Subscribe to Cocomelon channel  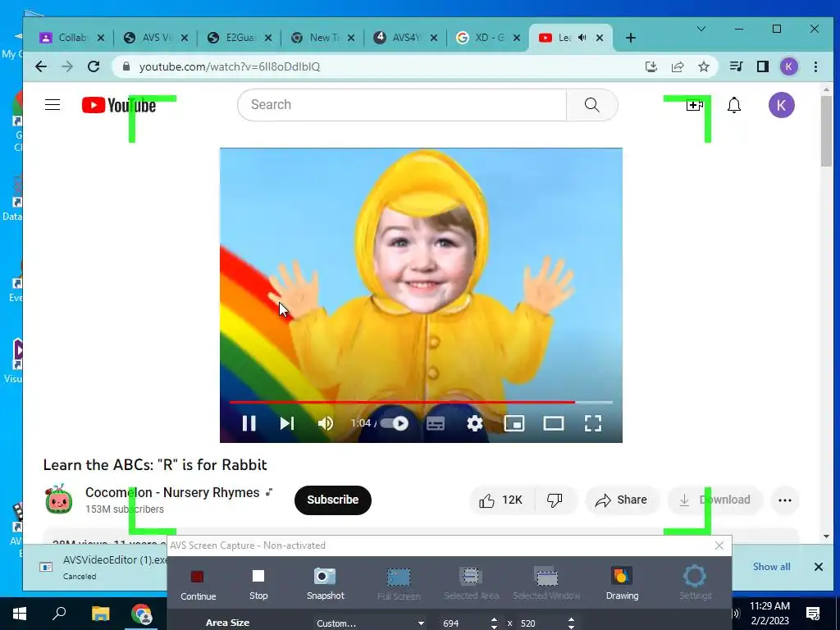[333, 500]
